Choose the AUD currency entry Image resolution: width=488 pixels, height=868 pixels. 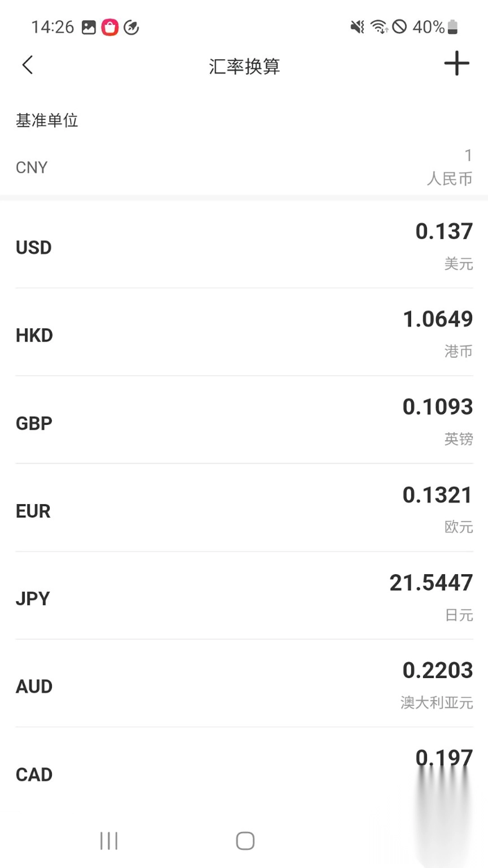click(244, 686)
